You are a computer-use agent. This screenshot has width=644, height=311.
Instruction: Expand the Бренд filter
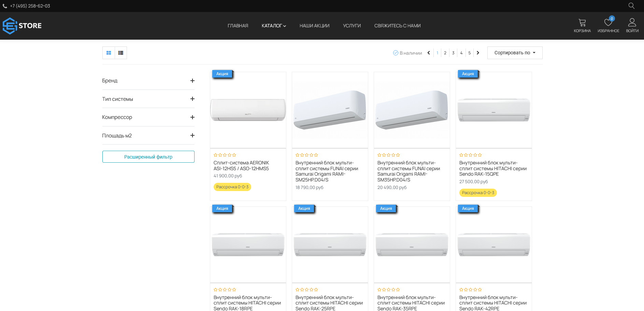[148, 81]
